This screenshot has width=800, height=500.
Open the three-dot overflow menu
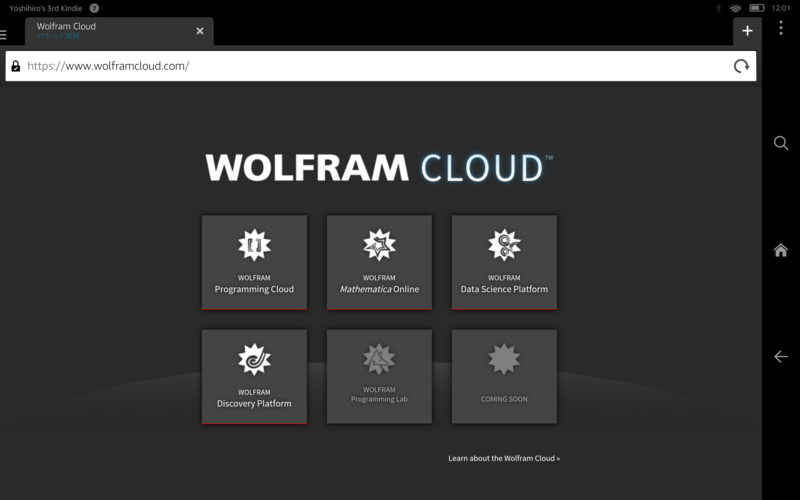coord(781,28)
